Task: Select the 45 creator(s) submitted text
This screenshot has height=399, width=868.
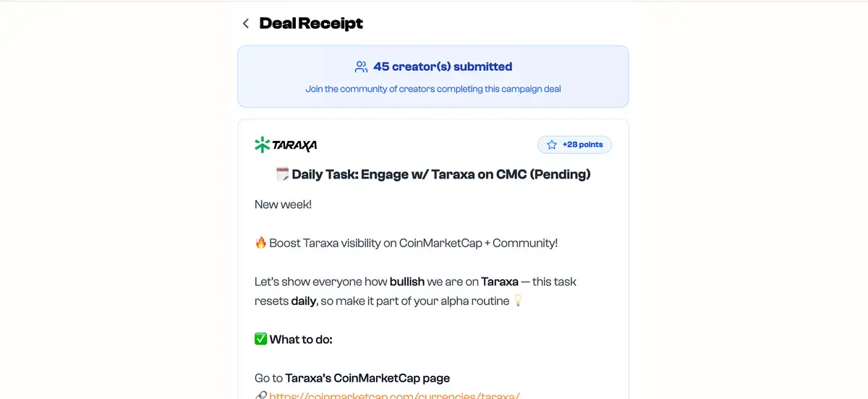Action: [443, 67]
